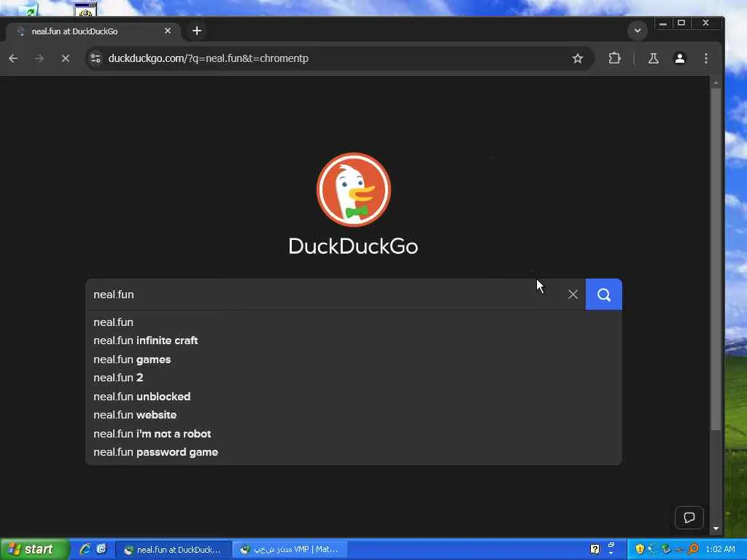Click the scrollbar up arrow

(x=716, y=83)
